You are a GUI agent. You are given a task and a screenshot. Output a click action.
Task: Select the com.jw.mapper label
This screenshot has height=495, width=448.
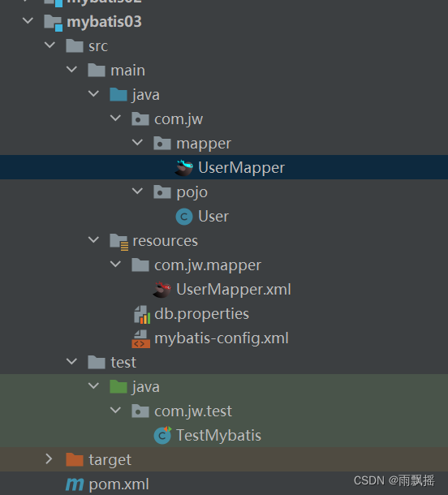tap(208, 265)
